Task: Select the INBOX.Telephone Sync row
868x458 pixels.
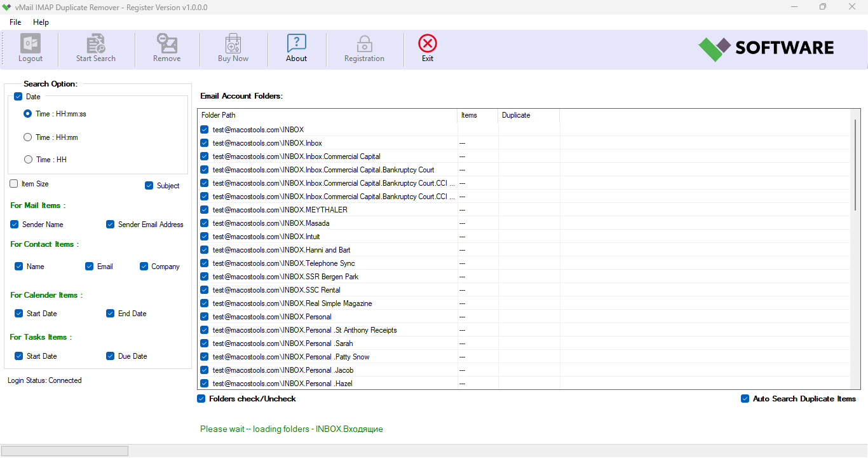Action: tap(524, 263)
